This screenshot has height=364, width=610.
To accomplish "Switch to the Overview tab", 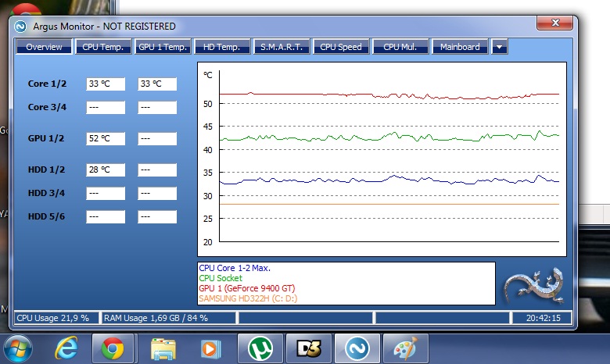I will pos(44,47).
